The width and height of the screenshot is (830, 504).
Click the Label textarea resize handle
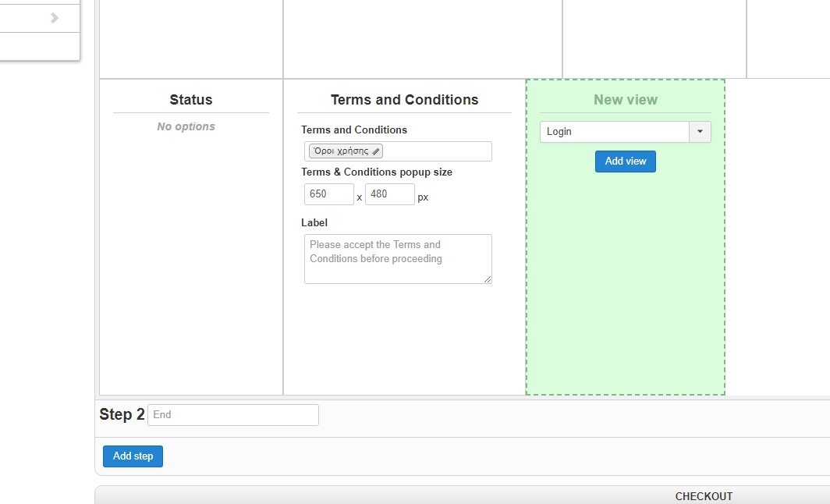(x=488, y=279)
